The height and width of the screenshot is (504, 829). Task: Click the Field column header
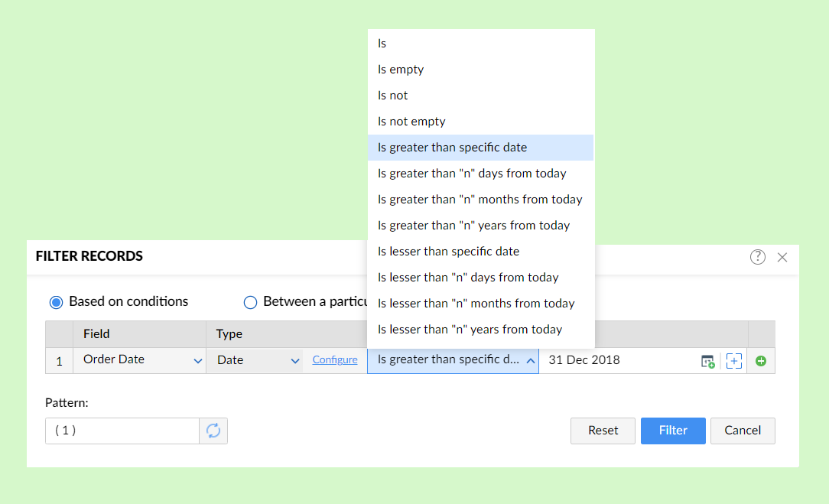(140, 334)
